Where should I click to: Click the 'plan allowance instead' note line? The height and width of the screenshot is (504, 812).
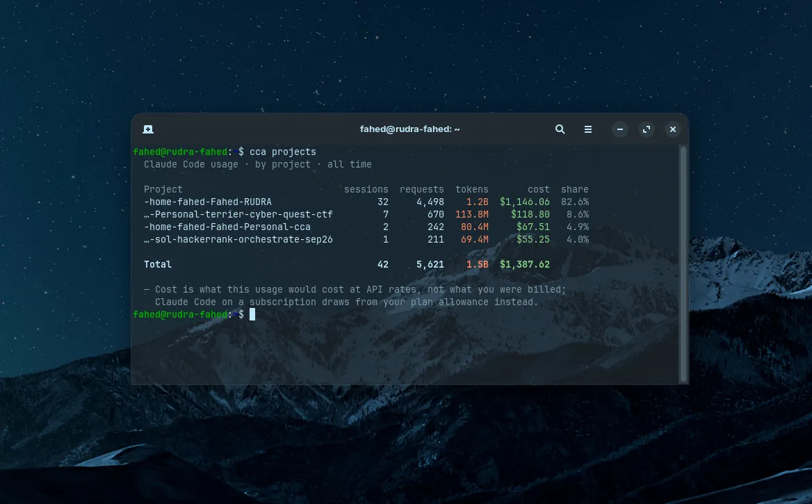tap(346, 302)
